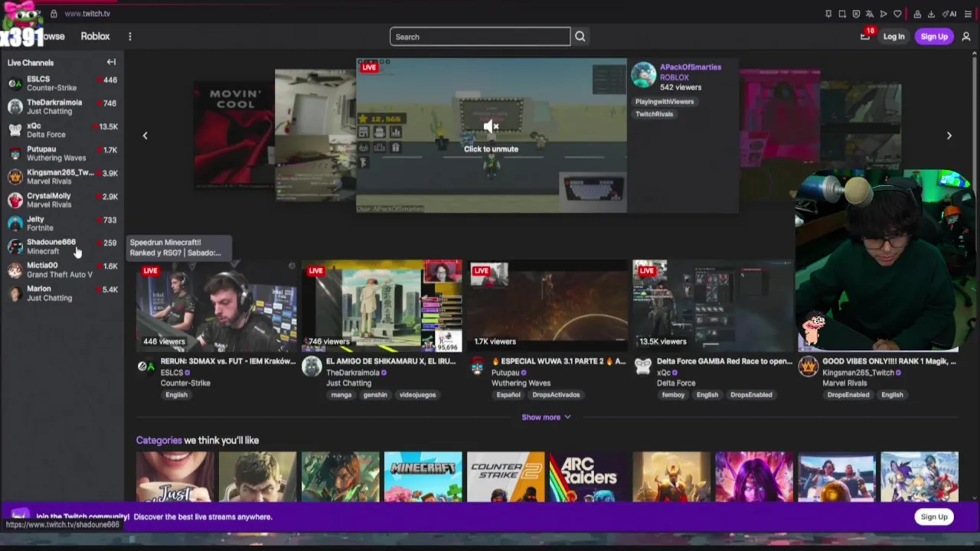Open Putupau avatar under Wuthering Waves card
The height and width of the screenshot is (551, 980).
tap(478, 367)
